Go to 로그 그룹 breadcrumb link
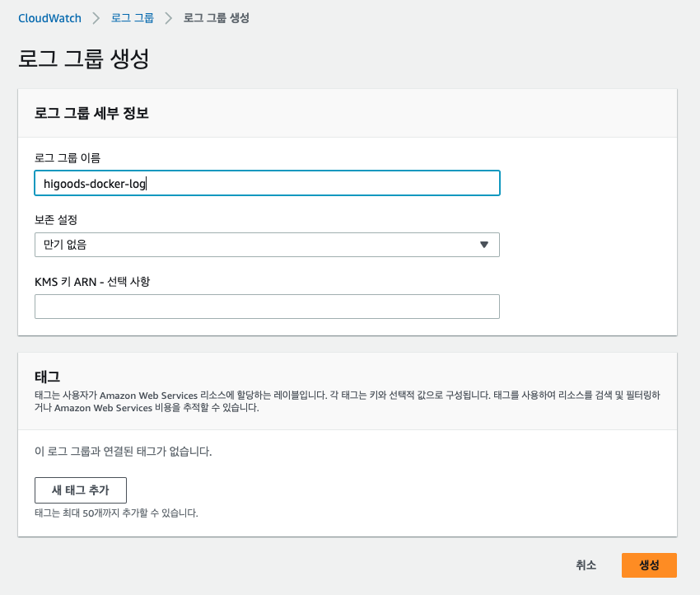This screenshot has height=595, width=700. pos(132,18)
